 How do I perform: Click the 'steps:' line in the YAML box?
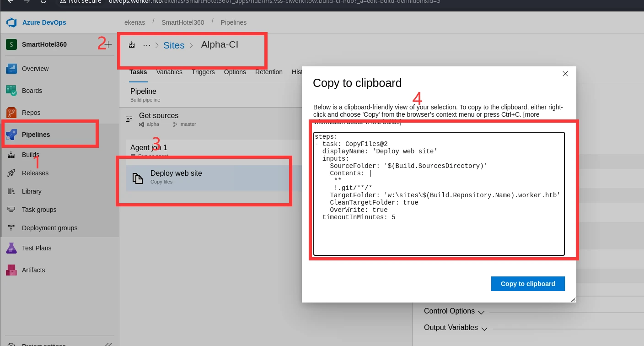326,136
